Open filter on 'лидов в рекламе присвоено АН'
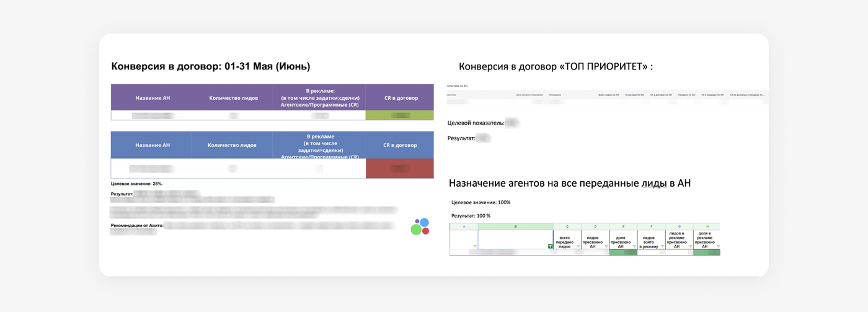The image size is (868, 312). point(690,246)
